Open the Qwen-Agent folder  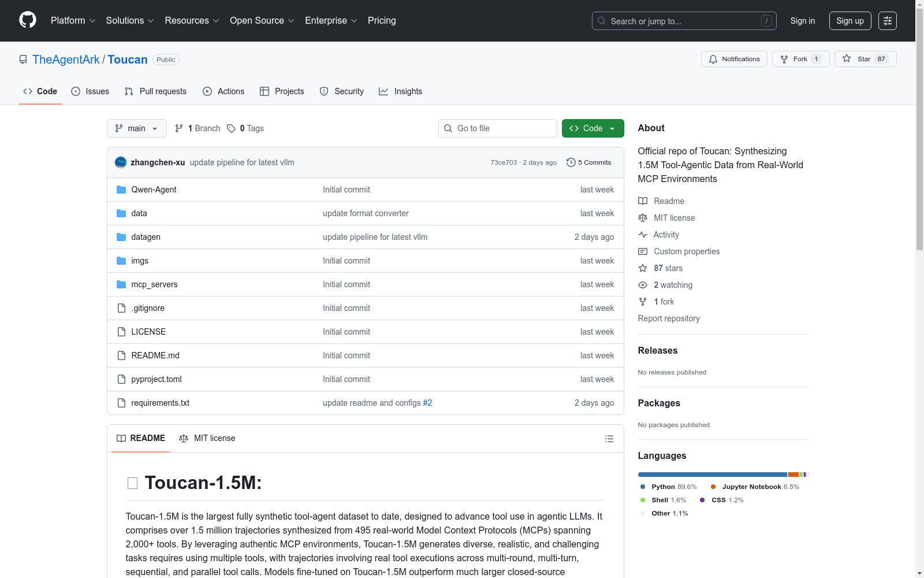click(x=154, y=190)
